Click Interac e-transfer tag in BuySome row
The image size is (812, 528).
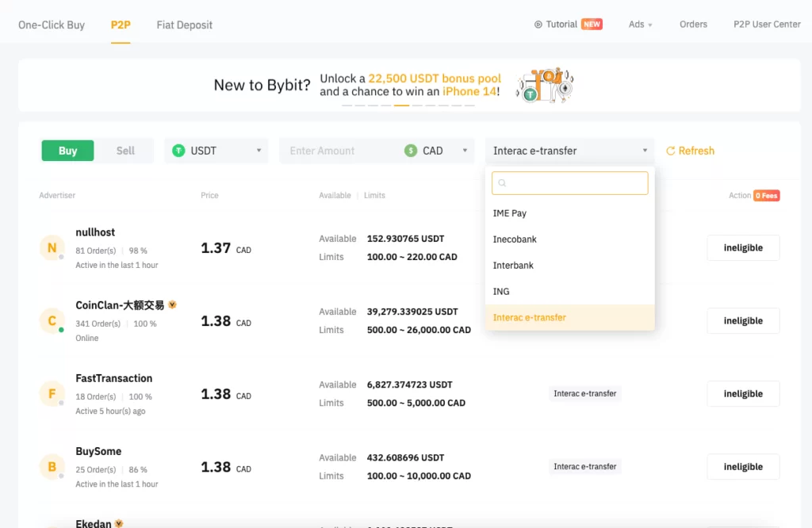(x=584, y=467)
